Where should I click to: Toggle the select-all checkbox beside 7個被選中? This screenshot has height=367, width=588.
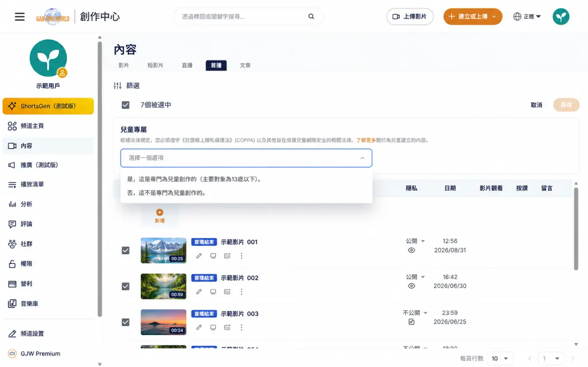tap(125, 105)
